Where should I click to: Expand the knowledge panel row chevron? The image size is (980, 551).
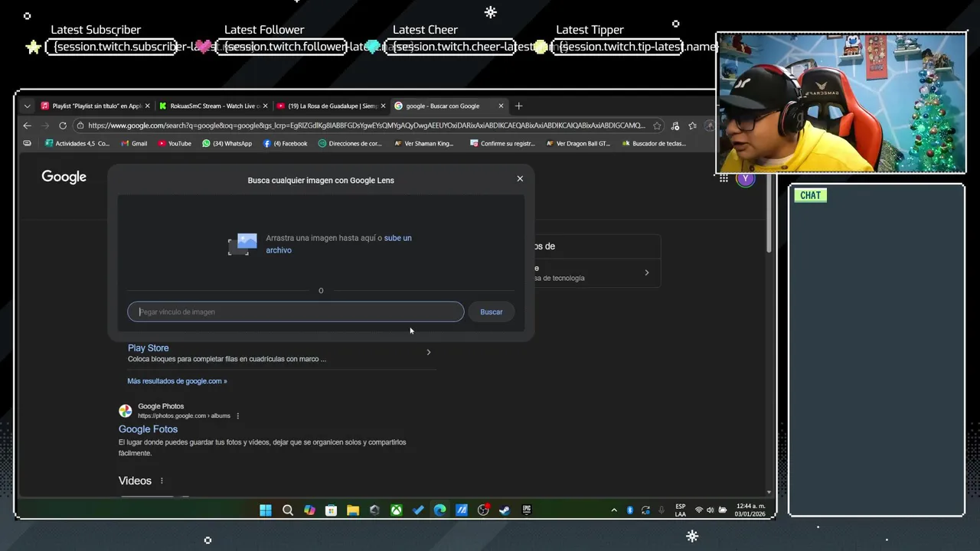pyautogui.click(x=647, y=272)
